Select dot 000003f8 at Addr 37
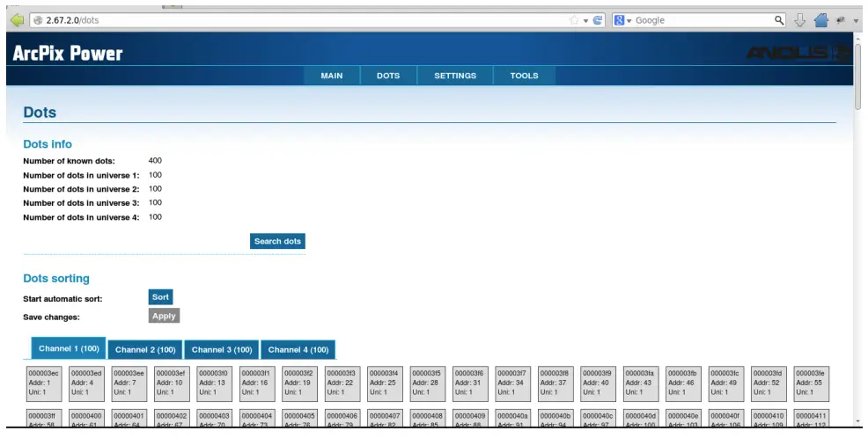Screen dimensions: 868x438 555,383
